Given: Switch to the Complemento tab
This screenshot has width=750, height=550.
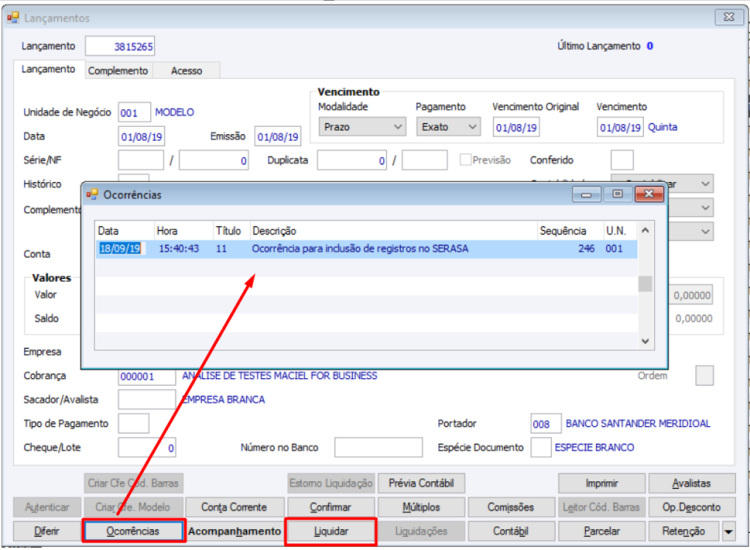Looking at the screenshot, I should coord(118,71).
